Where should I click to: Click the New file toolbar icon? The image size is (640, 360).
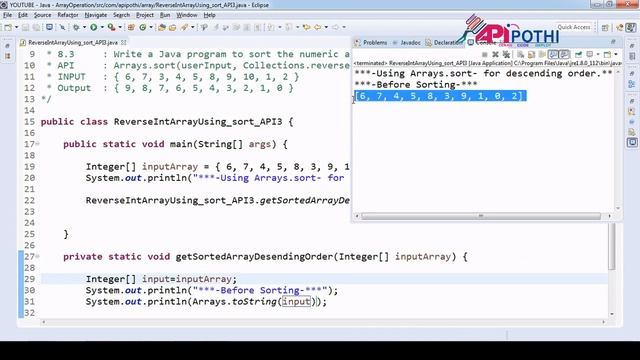(x=8, y=27)
